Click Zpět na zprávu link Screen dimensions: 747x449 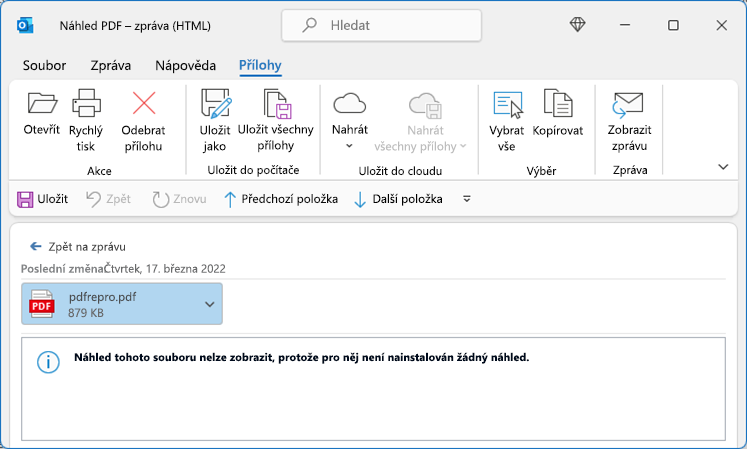tap(87, 247)
